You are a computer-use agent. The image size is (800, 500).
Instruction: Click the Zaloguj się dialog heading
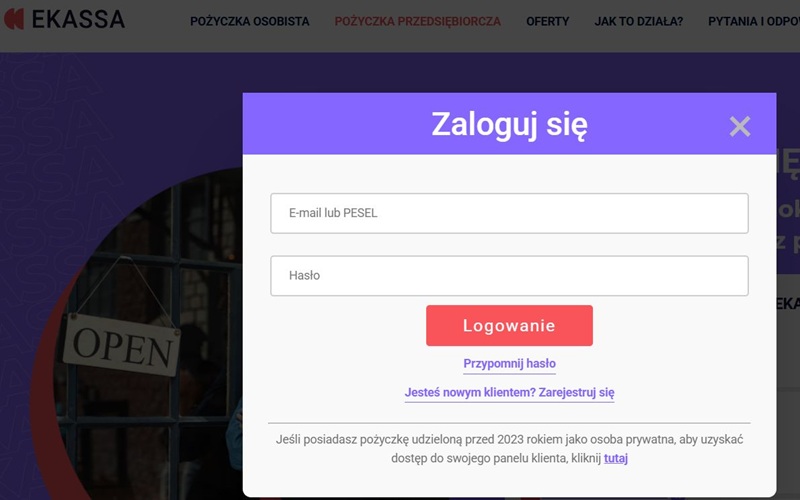[x=509, y=125]
